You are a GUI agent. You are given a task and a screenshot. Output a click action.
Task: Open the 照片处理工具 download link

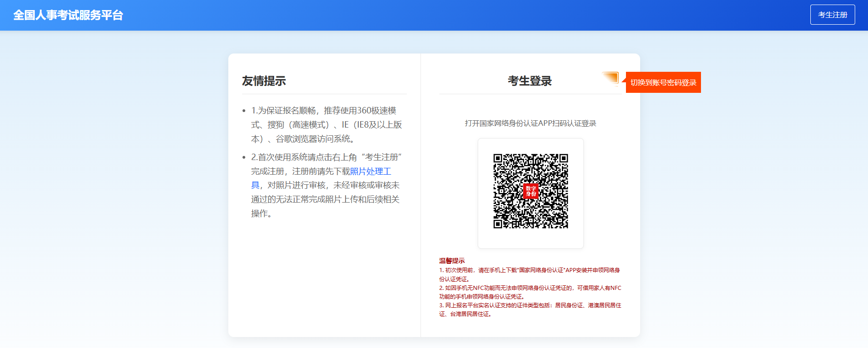(370, 171)
